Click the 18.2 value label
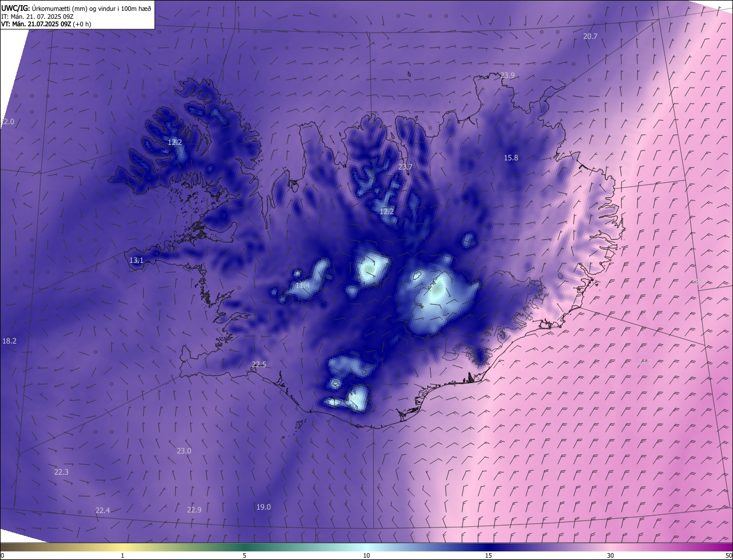 pos(9,341)
